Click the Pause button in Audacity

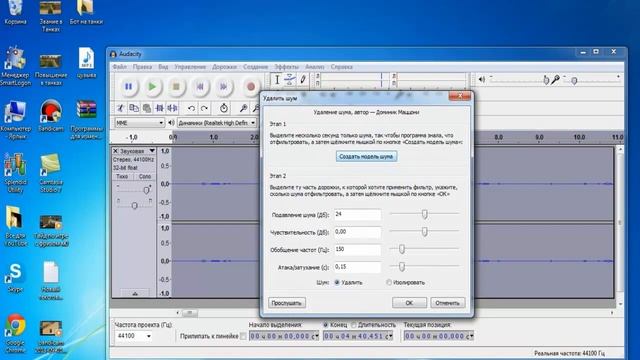128,87
